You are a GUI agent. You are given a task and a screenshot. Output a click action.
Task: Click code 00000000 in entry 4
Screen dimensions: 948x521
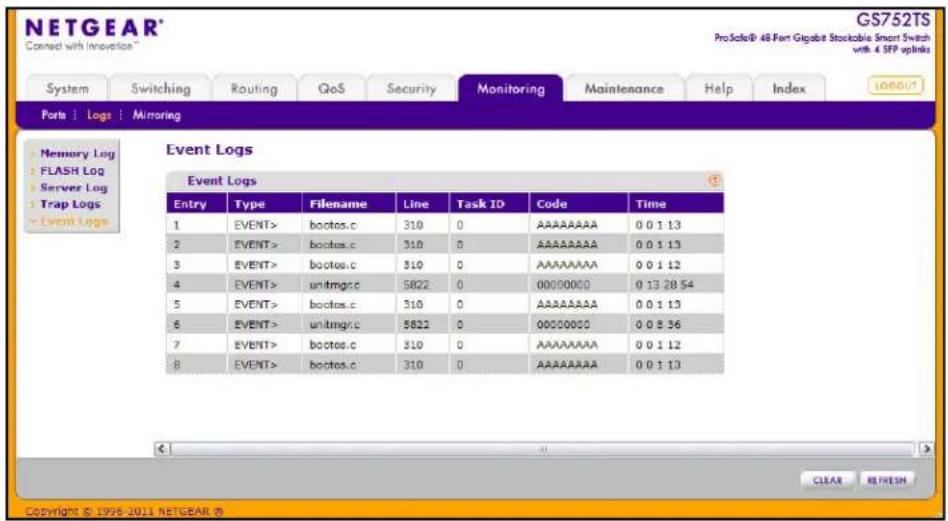[x=563, y=284]
